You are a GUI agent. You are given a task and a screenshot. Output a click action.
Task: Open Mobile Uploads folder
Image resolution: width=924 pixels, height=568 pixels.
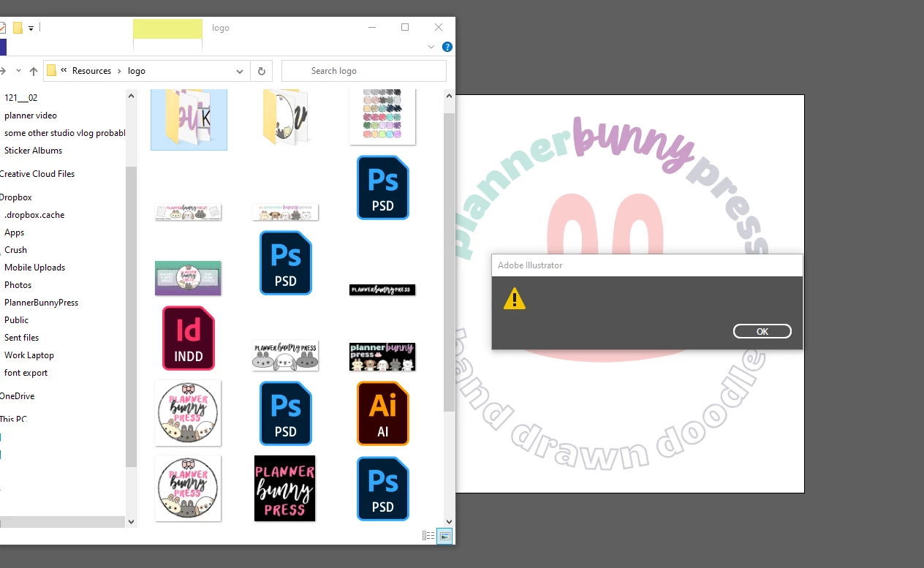tap(35, 267)
